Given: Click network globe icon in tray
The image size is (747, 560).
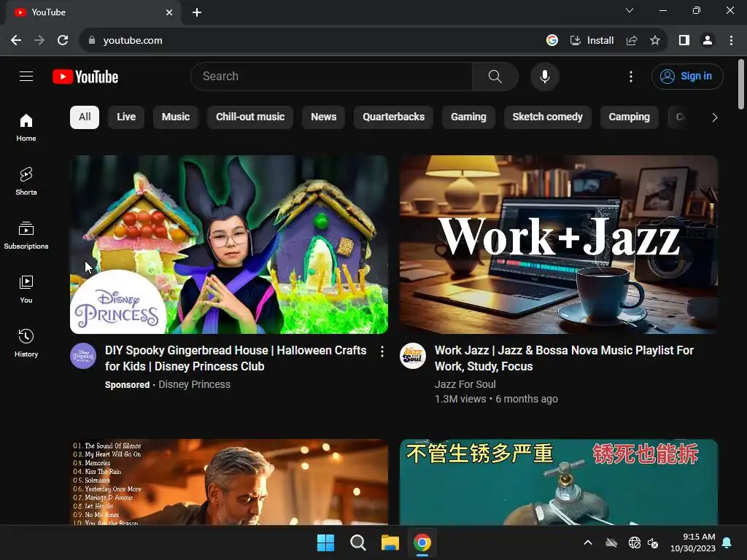Looking at the screenshot, I should pos(635,542).
